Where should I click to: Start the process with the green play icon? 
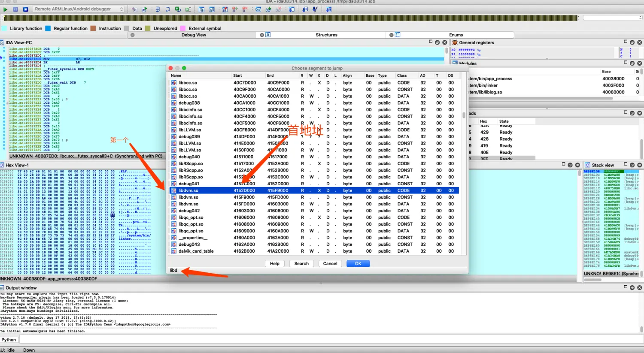(5, 9)
